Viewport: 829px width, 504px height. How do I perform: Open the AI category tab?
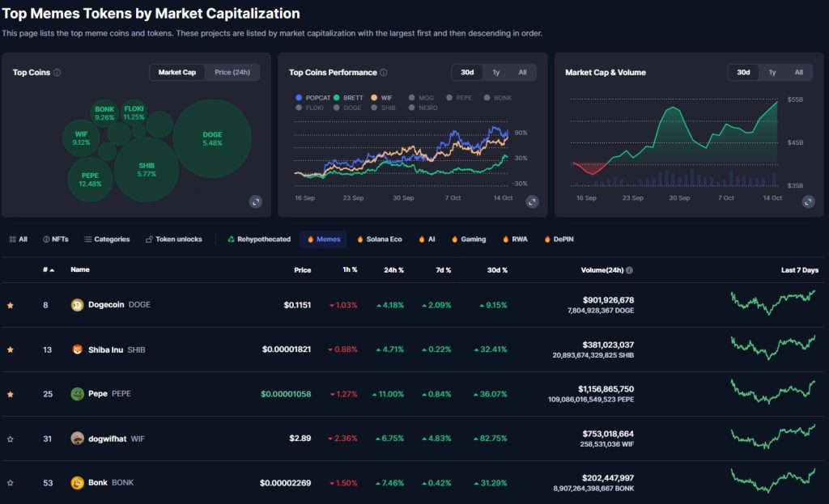point(427,239)
